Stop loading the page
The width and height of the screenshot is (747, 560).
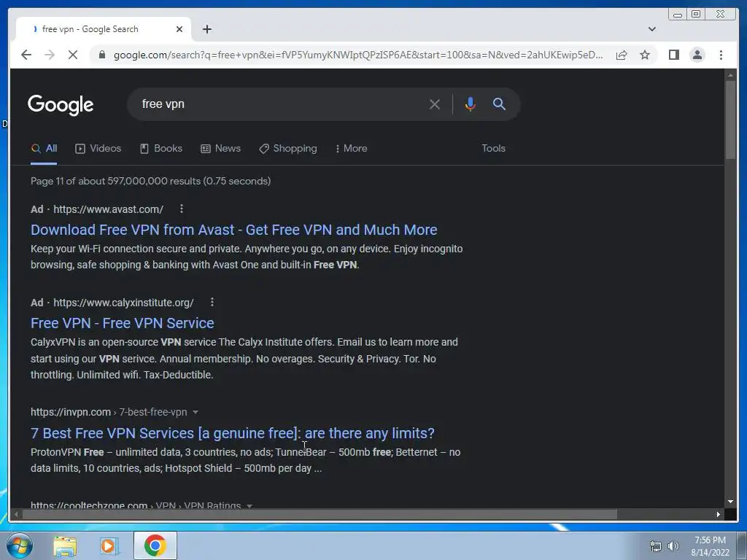[72, 55]
